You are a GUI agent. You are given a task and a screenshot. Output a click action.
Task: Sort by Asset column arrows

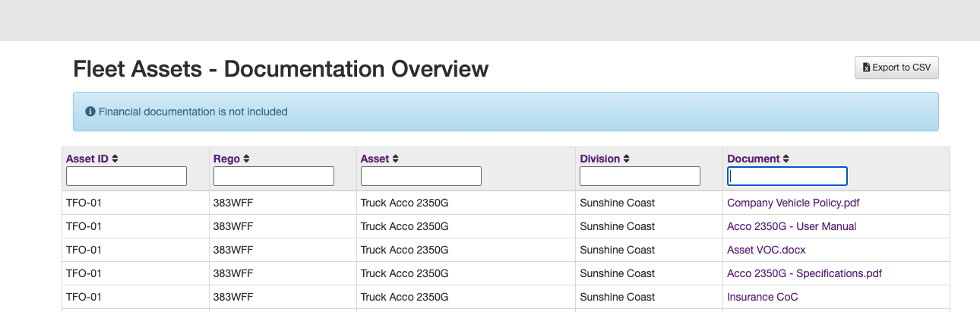(x=396, y=159)
